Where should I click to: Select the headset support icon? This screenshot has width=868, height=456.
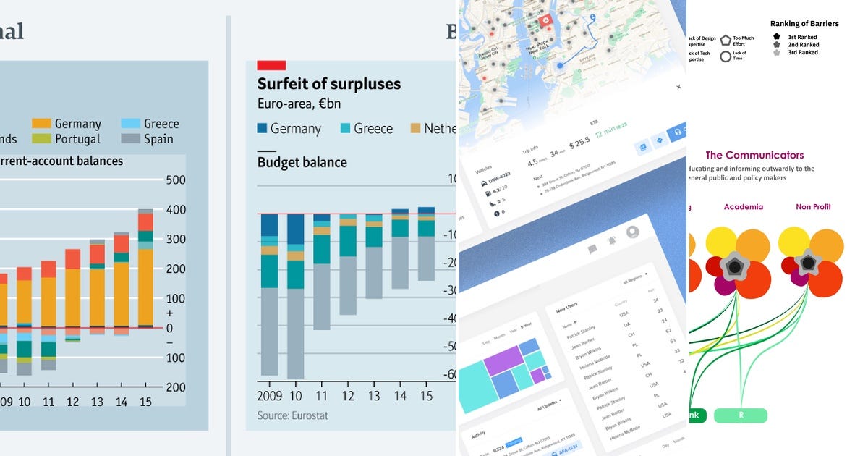tap(678, 132)
